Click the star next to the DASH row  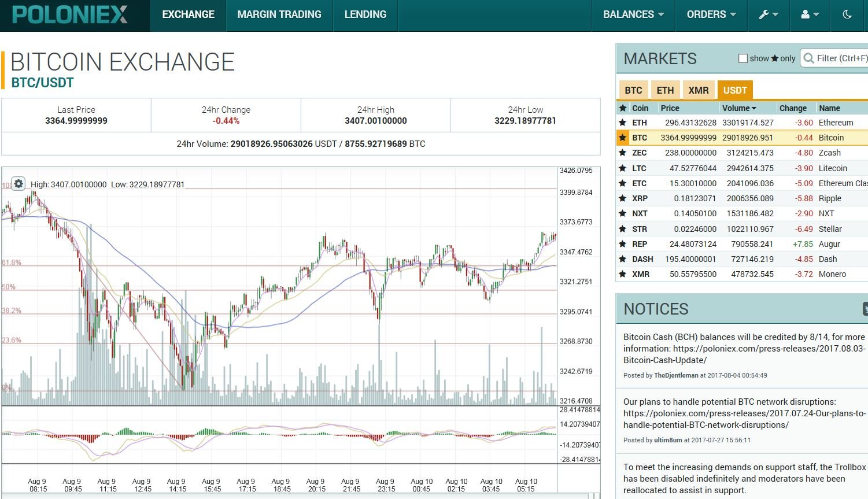(x=623, y=259)
